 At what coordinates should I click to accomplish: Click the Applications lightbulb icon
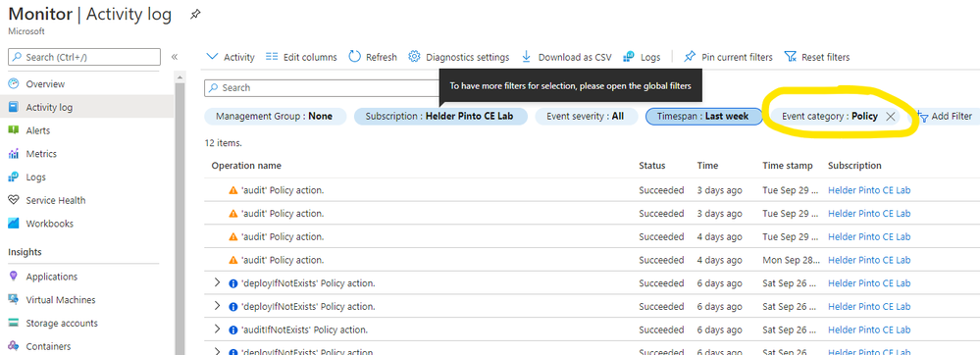click(x=14, y=277)
